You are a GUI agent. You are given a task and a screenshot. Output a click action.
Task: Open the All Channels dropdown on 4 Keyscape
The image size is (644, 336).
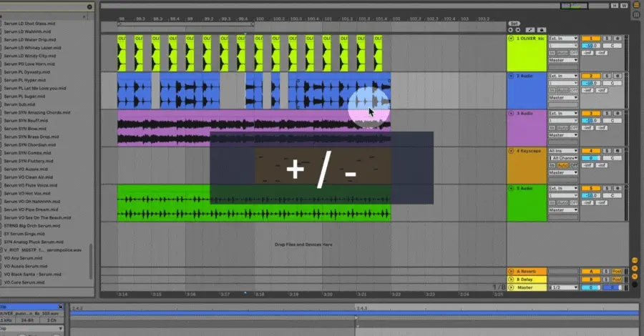563,158
